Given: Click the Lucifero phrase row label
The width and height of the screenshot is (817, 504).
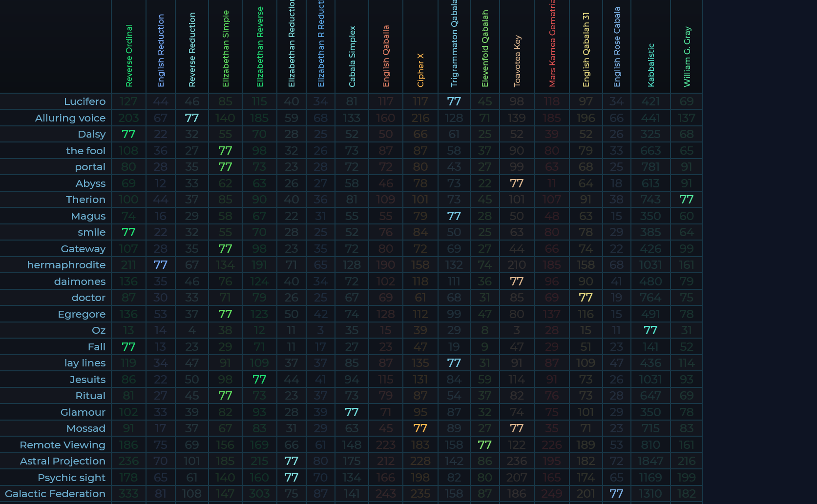Looking at the screenshot, I should click(84, 101).
